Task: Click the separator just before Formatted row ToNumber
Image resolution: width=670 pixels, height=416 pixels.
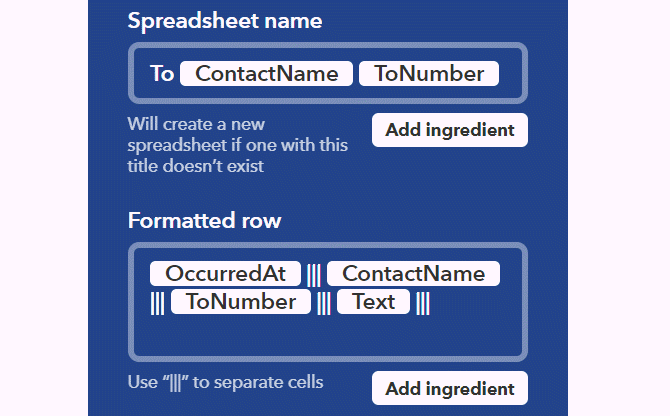Action: click(x=157, y=302)
